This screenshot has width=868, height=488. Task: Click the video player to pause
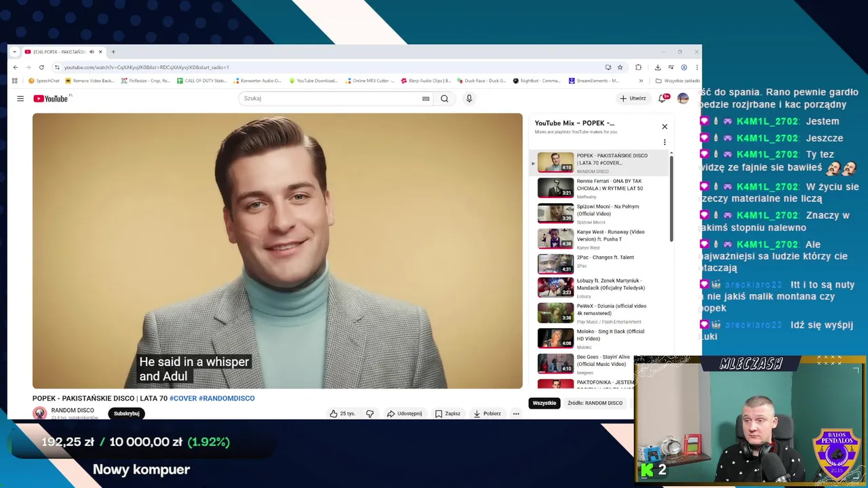coord(277,251)
